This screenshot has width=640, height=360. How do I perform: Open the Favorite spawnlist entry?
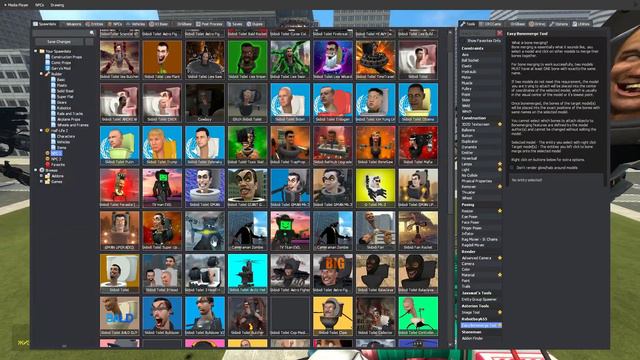click(x=58, y=164)
